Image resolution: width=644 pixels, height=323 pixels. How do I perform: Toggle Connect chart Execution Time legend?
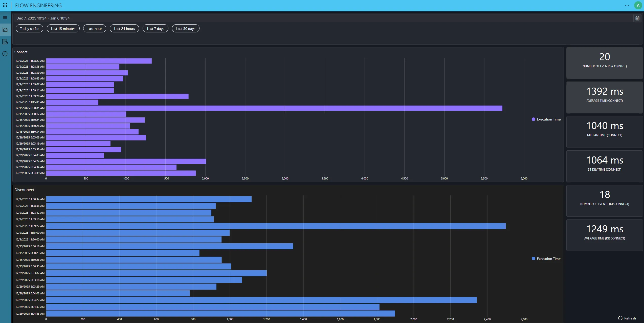pyautogui.click(x=546, y=119)
